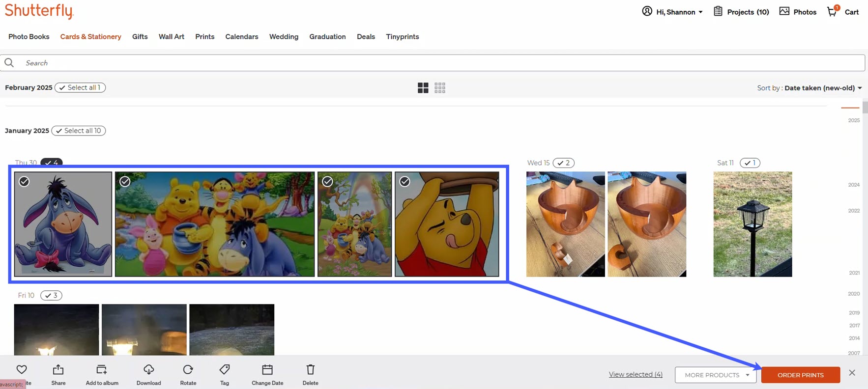868x389 pixels.
Task: Uncheck the Eeyore photo checkmark
Action: click(x=24, y=182)
